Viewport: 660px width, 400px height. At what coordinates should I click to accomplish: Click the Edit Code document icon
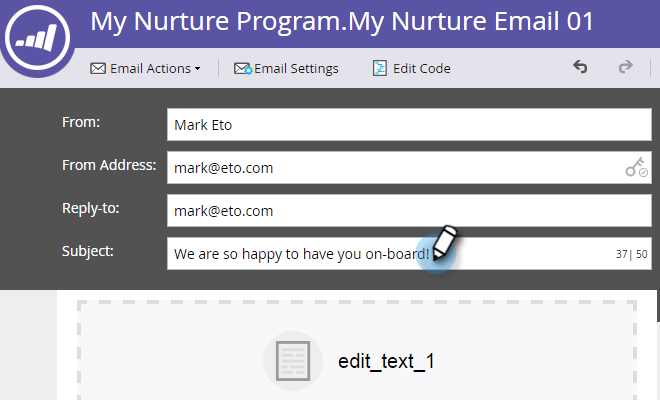(380, 68)
